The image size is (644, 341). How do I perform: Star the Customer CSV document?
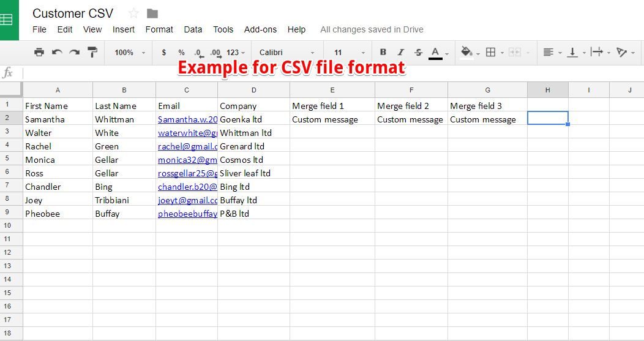133,13
